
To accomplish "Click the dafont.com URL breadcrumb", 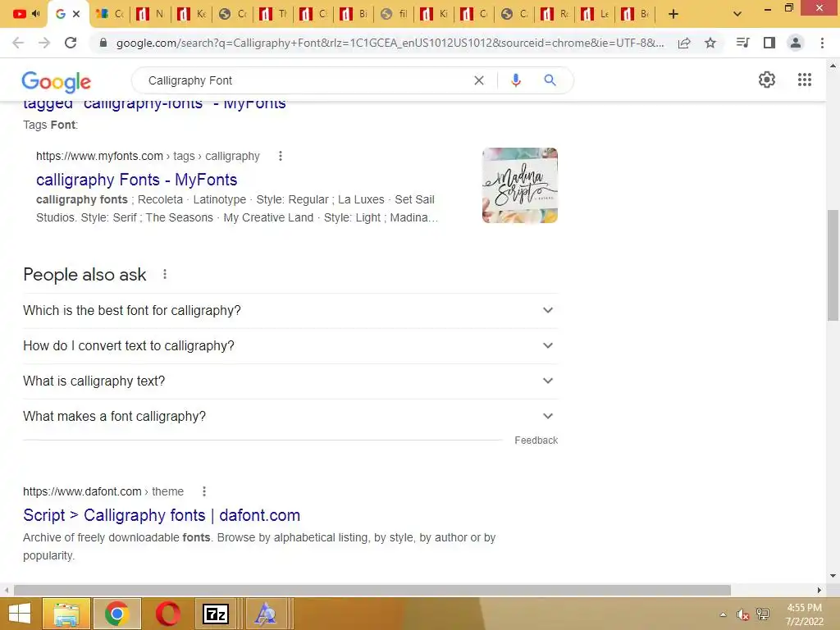I will pos(103,491).
